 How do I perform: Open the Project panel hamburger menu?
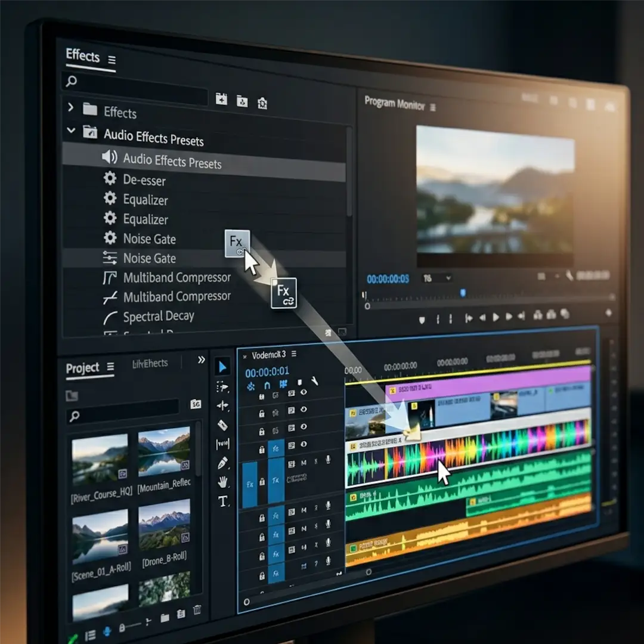click(110, 366)
